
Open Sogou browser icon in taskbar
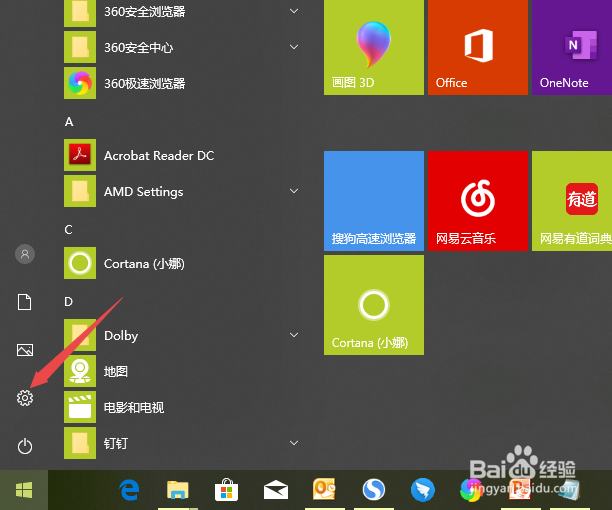coord(374,489)
